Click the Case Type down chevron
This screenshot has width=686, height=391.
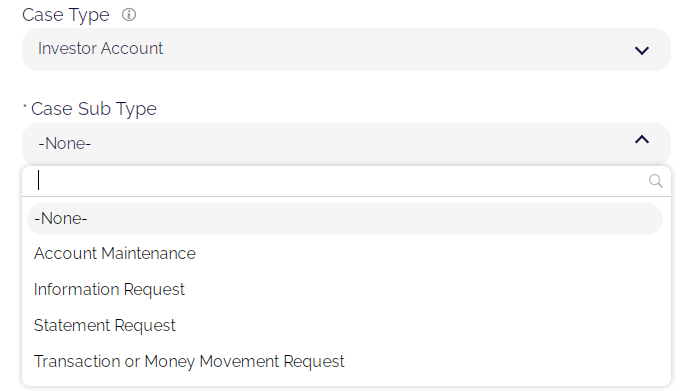(x=642, y=51)
